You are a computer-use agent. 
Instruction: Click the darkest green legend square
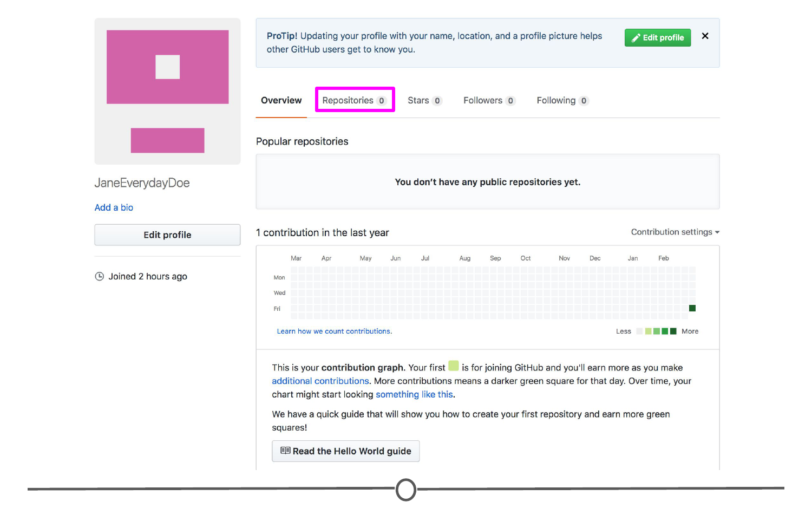click(x=673, y=331)
